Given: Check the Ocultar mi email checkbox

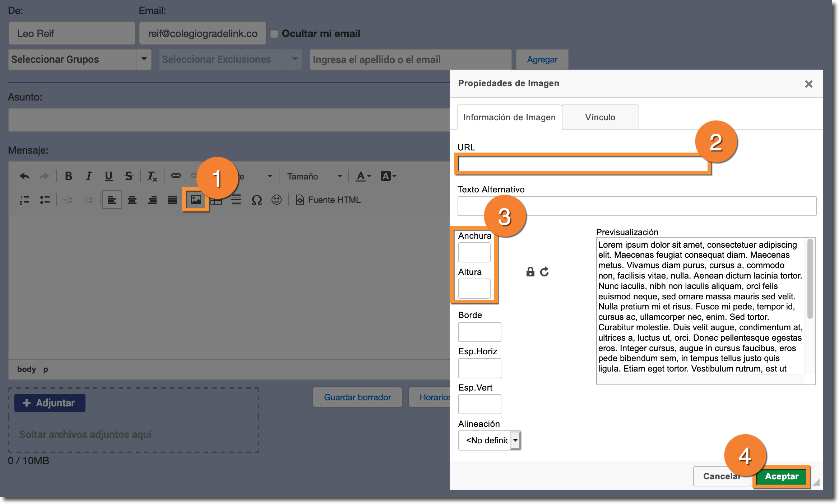Looking at the screenshot, I should coord(274,34).
